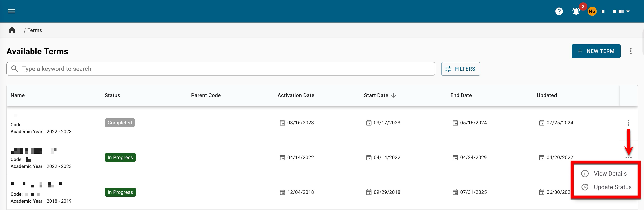
Task: Click calendar icon beside 04/24/2029 end date
Action: coord(455,157)
